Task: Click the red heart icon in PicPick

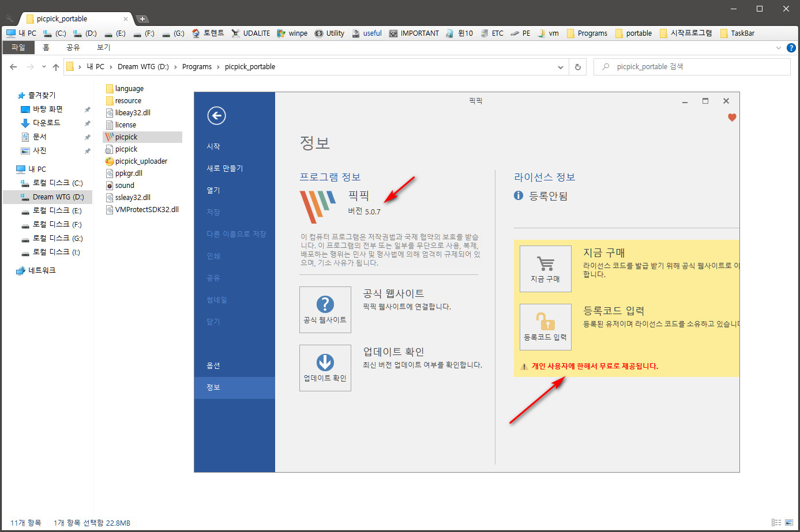Action: click(732, 118)
